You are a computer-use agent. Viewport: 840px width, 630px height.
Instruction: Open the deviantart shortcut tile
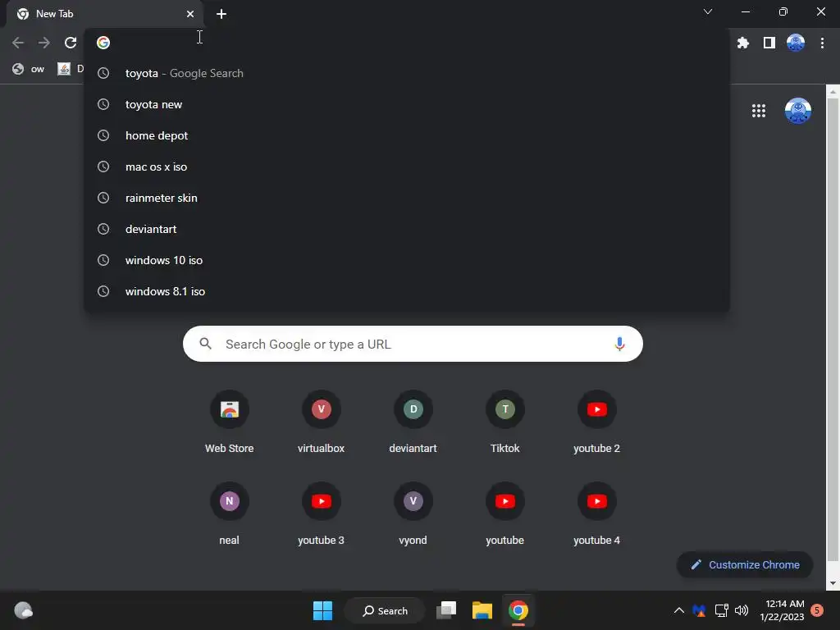[x=413, y=423]
